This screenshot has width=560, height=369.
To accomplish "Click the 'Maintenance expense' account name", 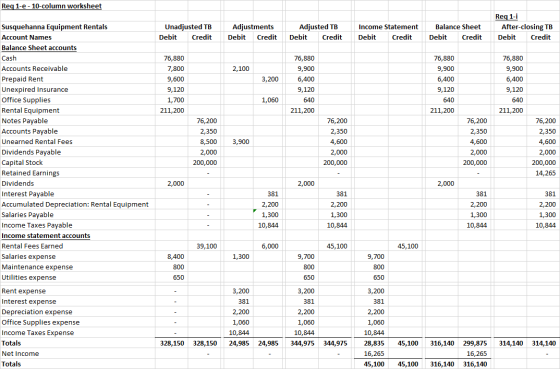I will pyautogui.click(x=37, y=267).
